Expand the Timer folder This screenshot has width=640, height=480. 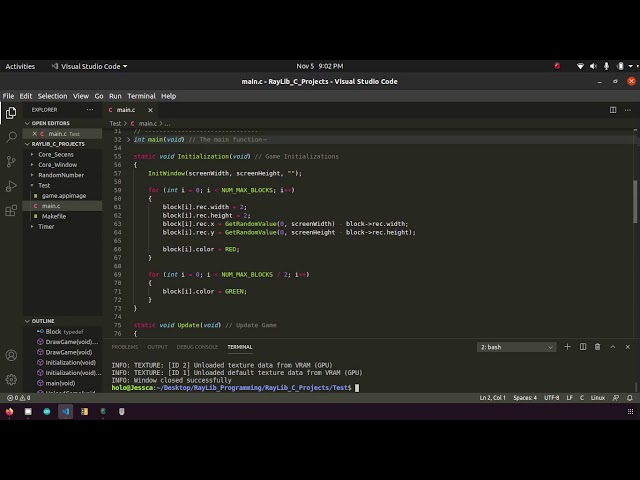pyautogui.click(x=46, y=227)
